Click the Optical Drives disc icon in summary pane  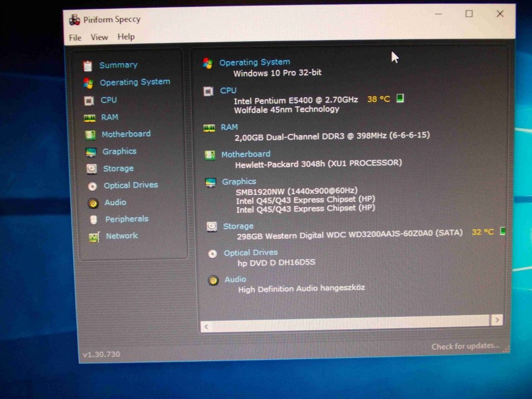[212, 254]
